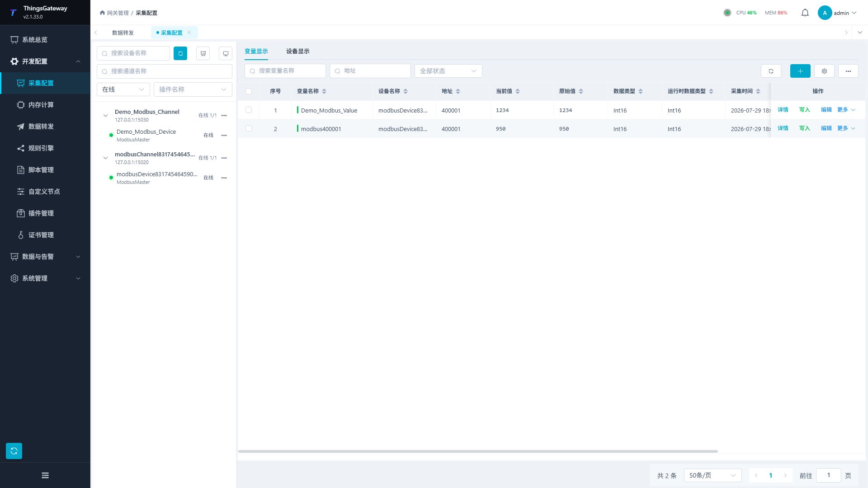Screen dimensions: 868x488
Task: Click the teal refresh button beside device search
Action: click(180, 53)
